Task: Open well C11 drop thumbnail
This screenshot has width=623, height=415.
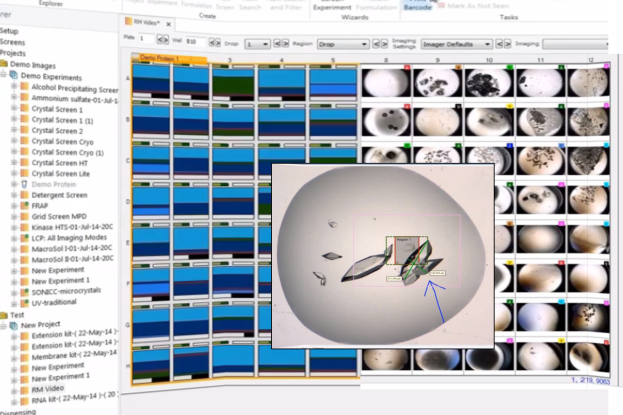Action: coord(540,161)
